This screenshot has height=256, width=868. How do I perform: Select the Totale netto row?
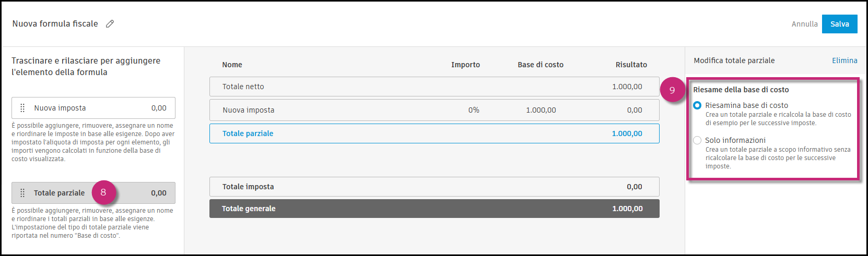pos(433,87)
